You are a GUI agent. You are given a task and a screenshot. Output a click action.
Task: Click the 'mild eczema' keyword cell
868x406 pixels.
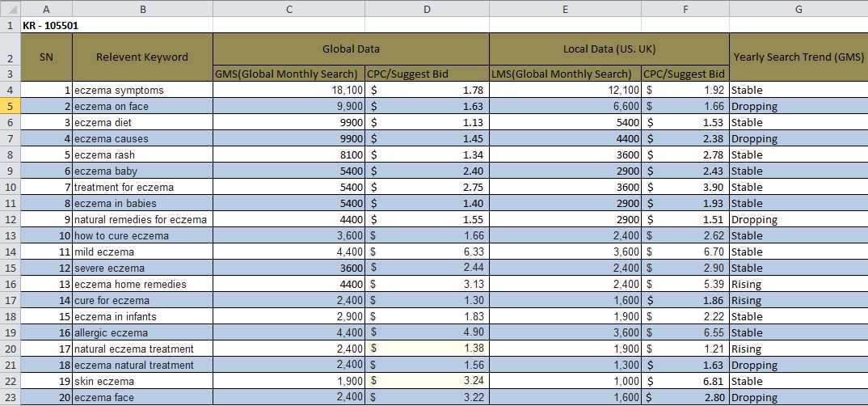[x=142, y=252]
